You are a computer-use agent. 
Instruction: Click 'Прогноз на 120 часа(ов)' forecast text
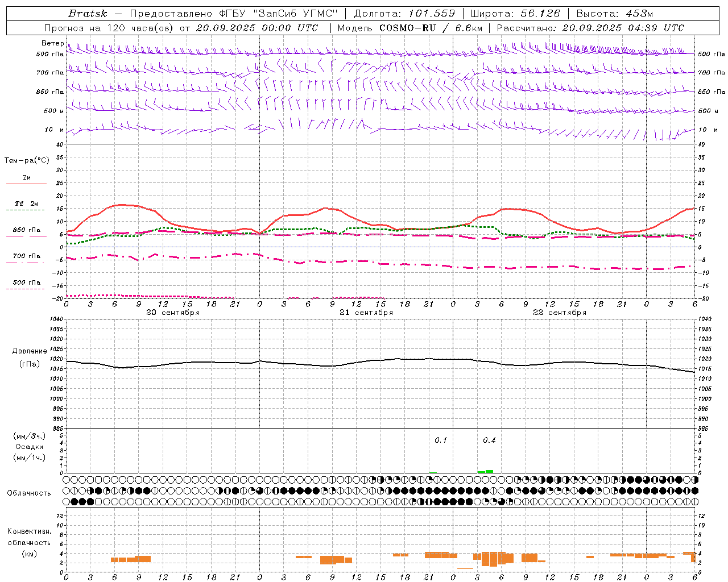tap(109, 27)
